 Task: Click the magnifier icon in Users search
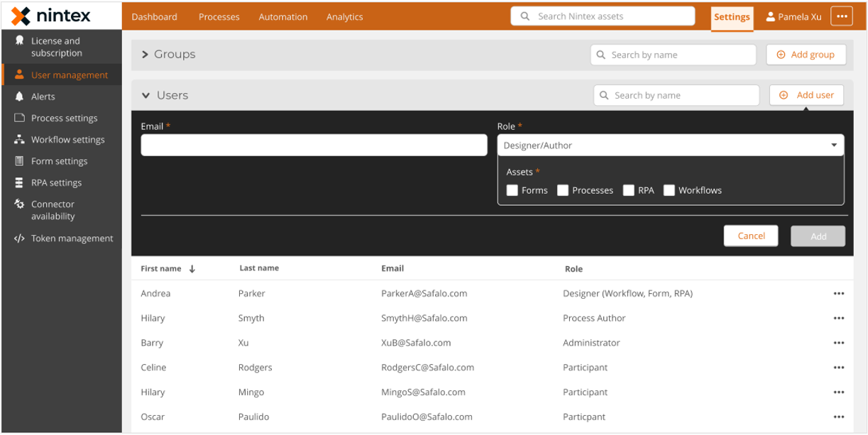point(604,95)
